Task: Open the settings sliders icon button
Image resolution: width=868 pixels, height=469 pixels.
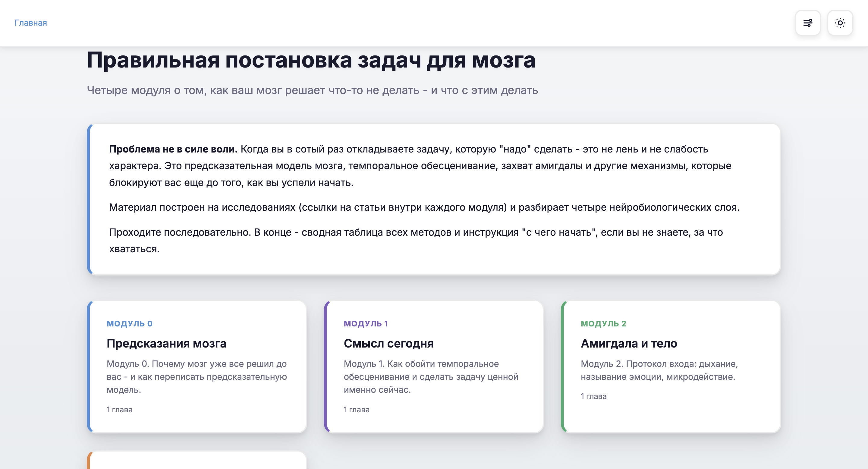Action: pos(808,23)
